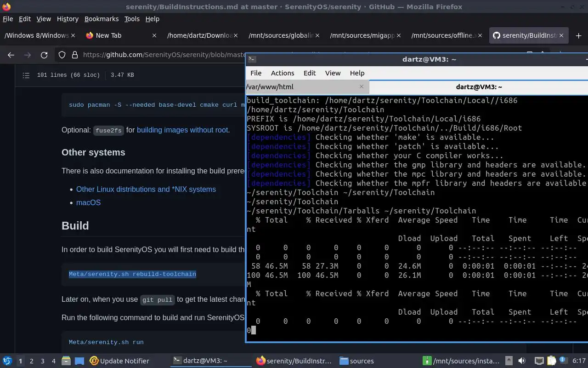Close the Windows 8 tab

tap(73, 35)
